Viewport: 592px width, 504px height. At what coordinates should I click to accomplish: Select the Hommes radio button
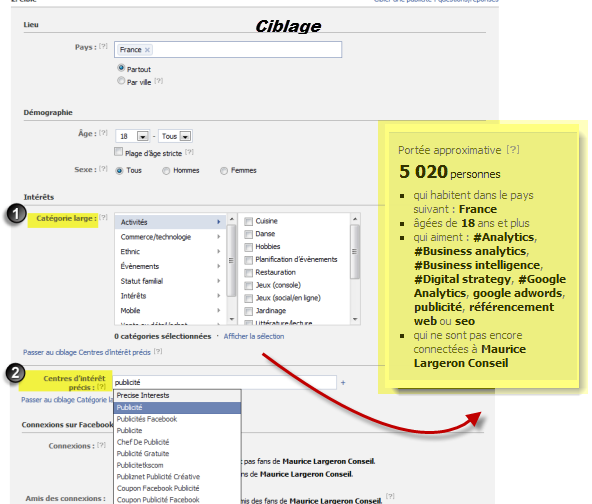[166, 171]
